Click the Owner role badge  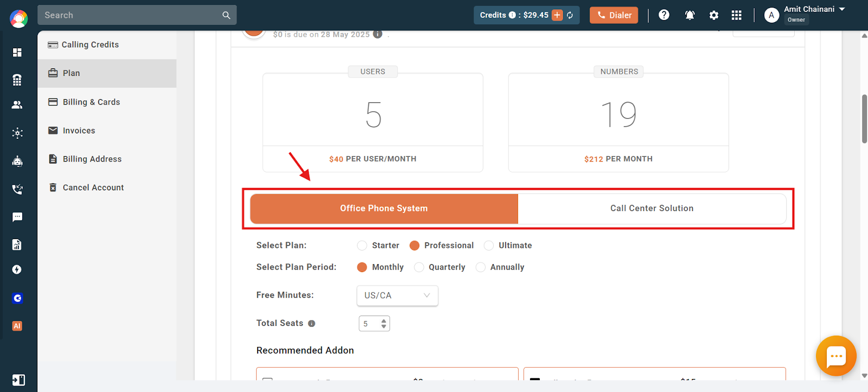(796, 20)
